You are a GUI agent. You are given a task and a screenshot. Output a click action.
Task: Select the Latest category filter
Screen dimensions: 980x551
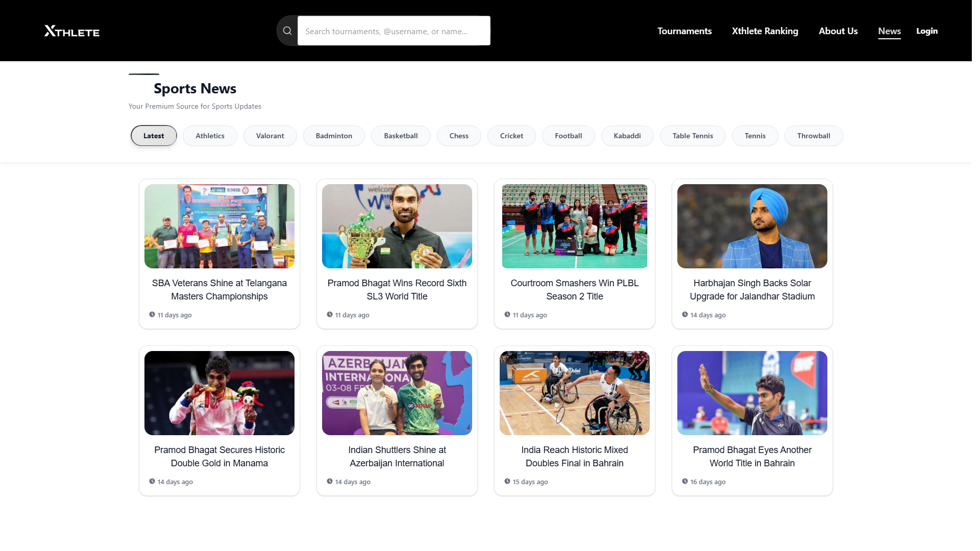pos(154,136)
